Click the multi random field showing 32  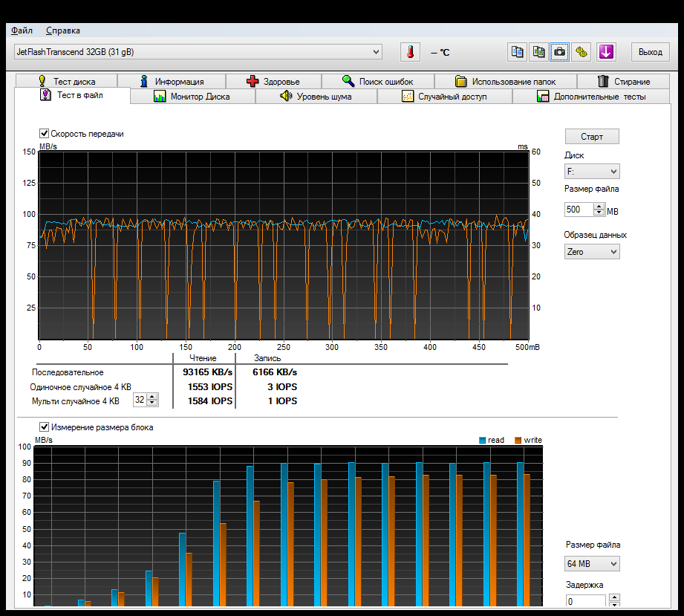pyautogui.click(x=140, y=400)
